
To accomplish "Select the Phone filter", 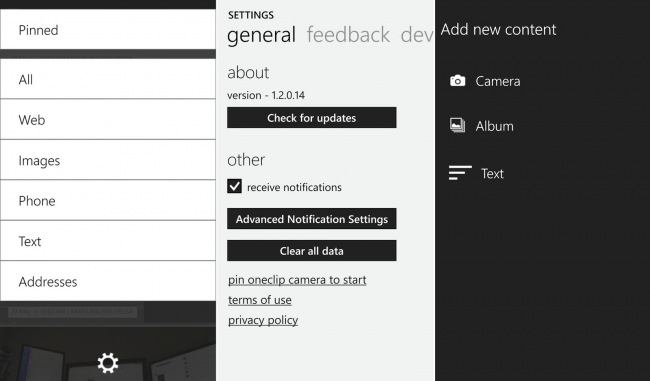I will click(x=108, y=200).
